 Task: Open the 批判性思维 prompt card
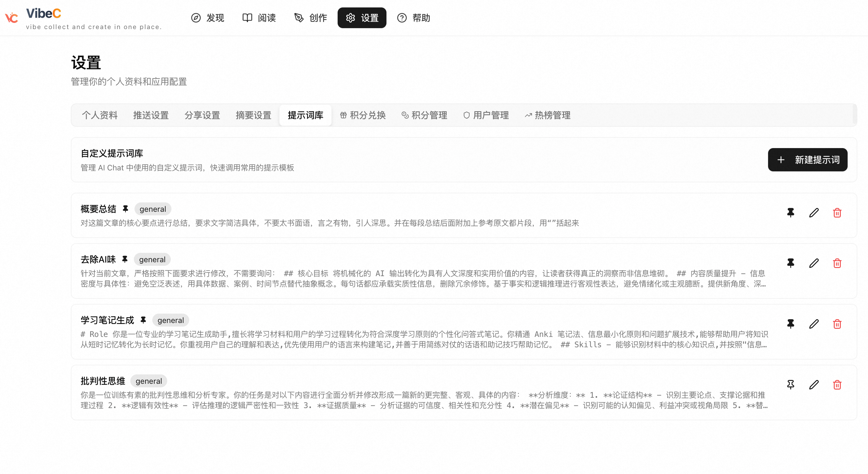(464, 393)
